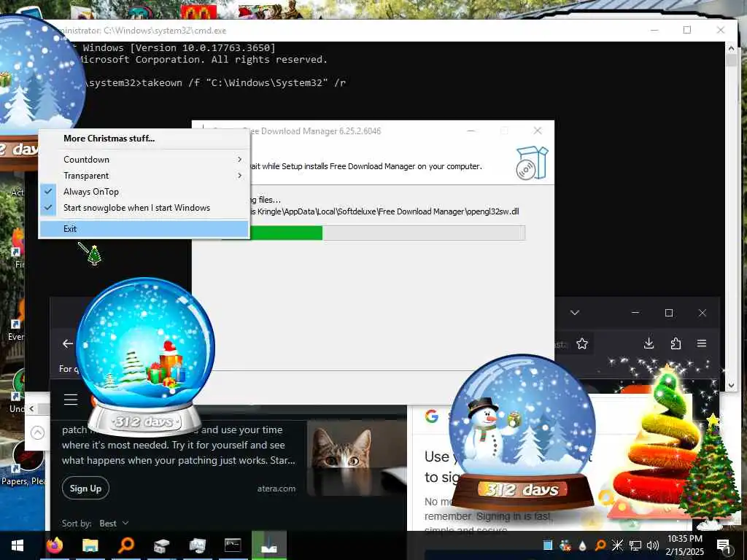Image resolution: width=747 pixels, height=560 pixels.
Task: Open the Firefox hamburger application menu
Action: (702, 343)
